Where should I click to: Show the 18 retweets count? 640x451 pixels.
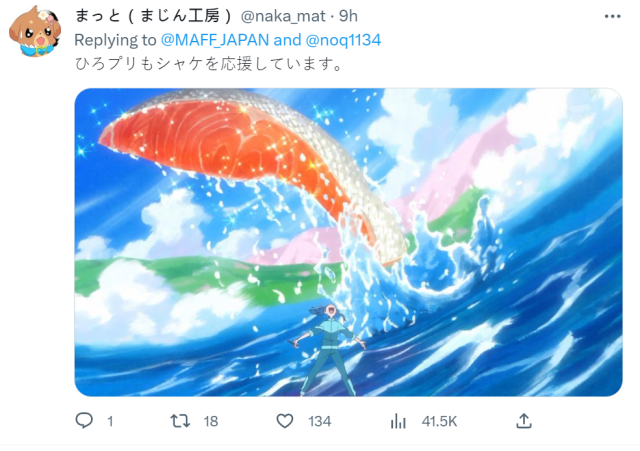point(211,421)
